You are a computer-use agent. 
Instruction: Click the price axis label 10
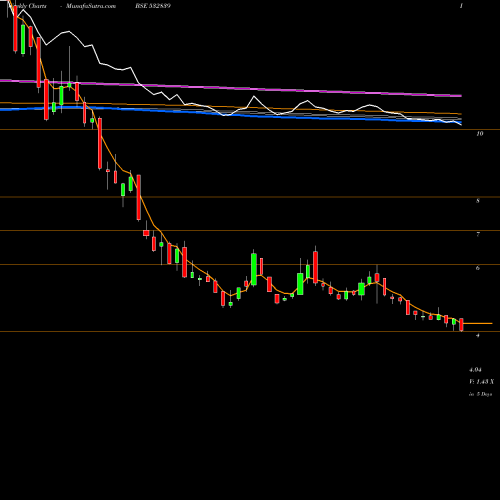(x=479, y=134)
